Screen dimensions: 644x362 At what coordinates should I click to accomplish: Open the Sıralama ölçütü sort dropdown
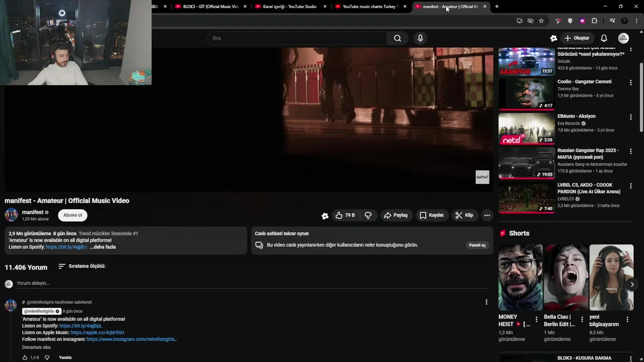82,266
